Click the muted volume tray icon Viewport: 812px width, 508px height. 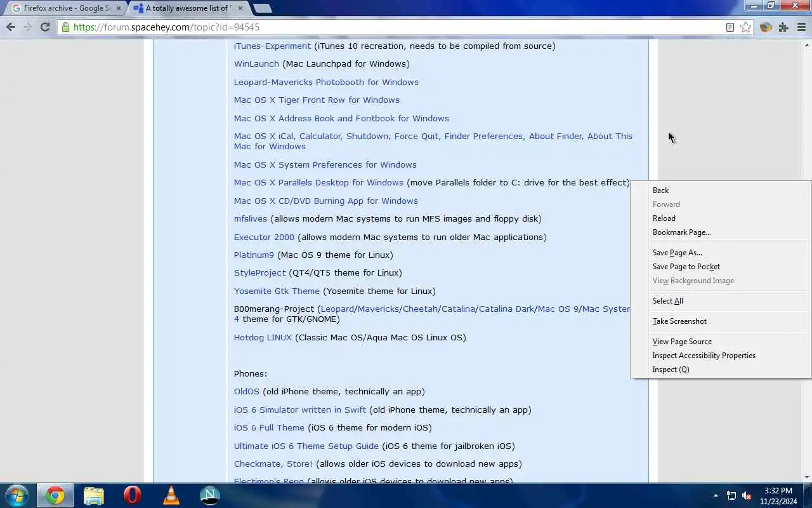click(747, 495)
